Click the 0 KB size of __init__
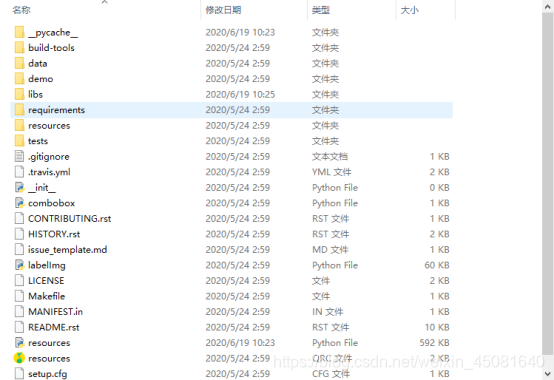 point(439,188)
